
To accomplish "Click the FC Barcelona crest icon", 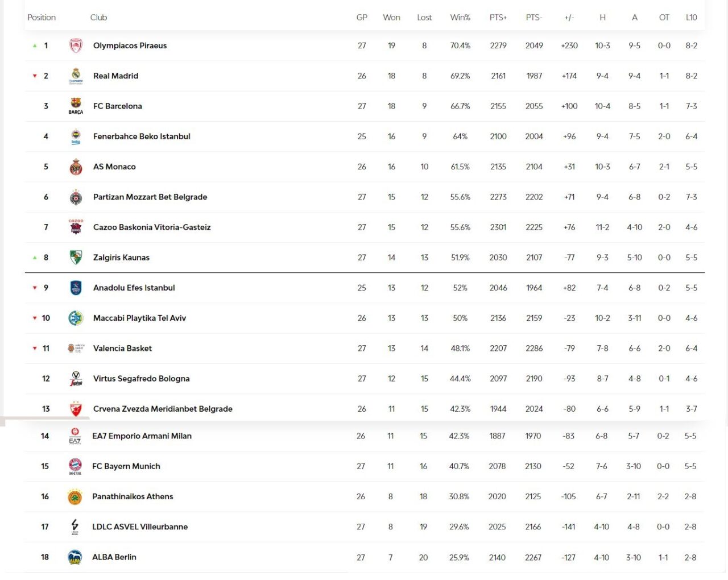I will click(76, 106).
